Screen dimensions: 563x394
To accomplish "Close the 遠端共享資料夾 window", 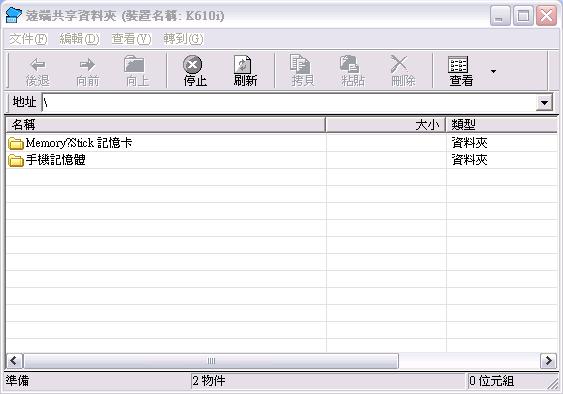I will click(546, 16).
